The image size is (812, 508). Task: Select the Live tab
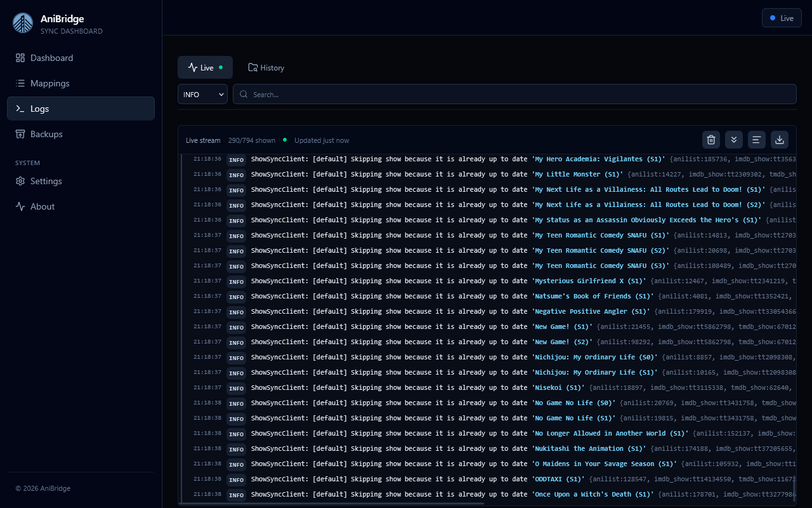click(x=205, y=67)
